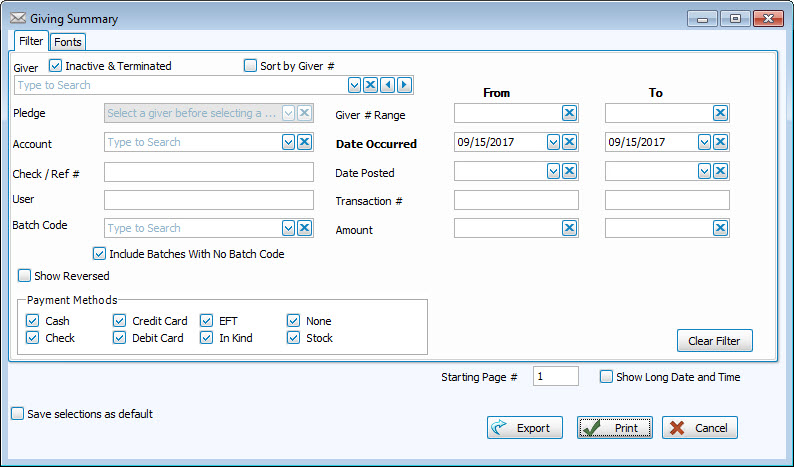Click the Starting Page # input field

(x=555, y=377)
